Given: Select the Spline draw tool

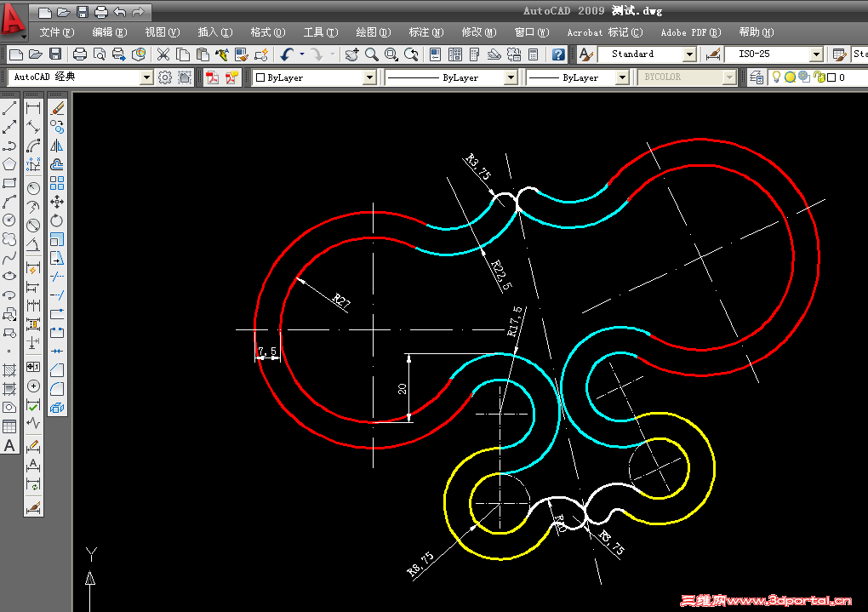Looking at the screenshot, I should pos(9,258).
